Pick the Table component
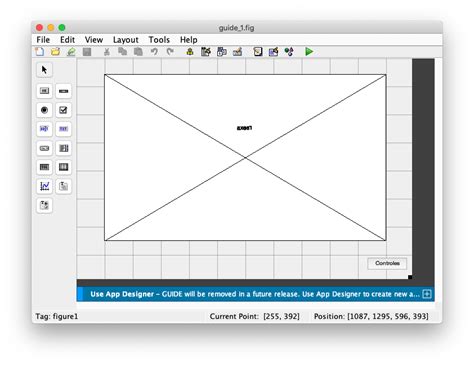474x365 pixels. pos(63,167)
